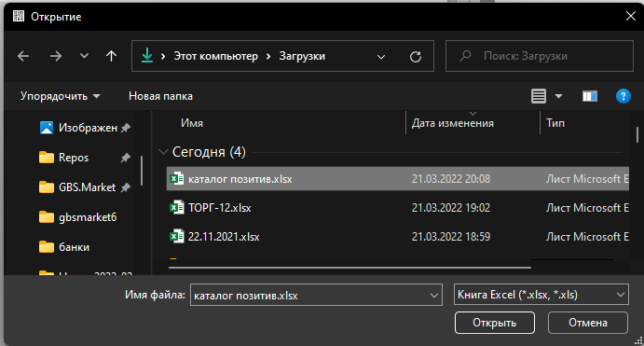Close the Открытие dialog
This screenshot has width=644, height=346.
[x=630, y=17]
